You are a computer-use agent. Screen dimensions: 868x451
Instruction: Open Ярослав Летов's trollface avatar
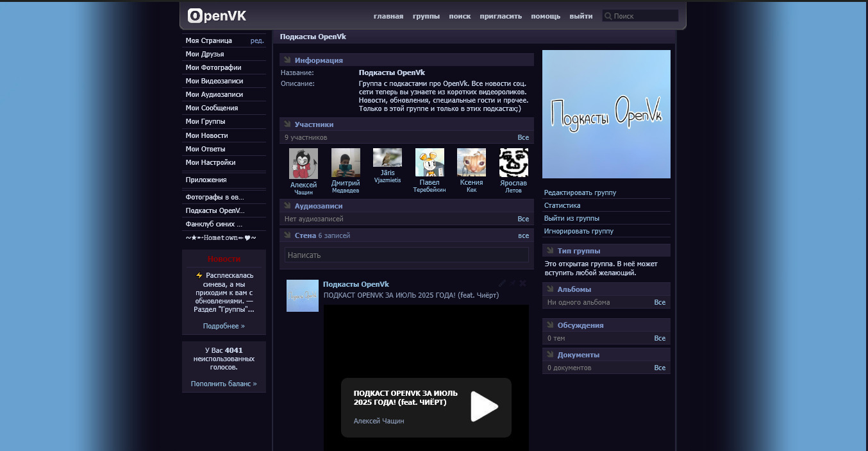tap(513, 163)
